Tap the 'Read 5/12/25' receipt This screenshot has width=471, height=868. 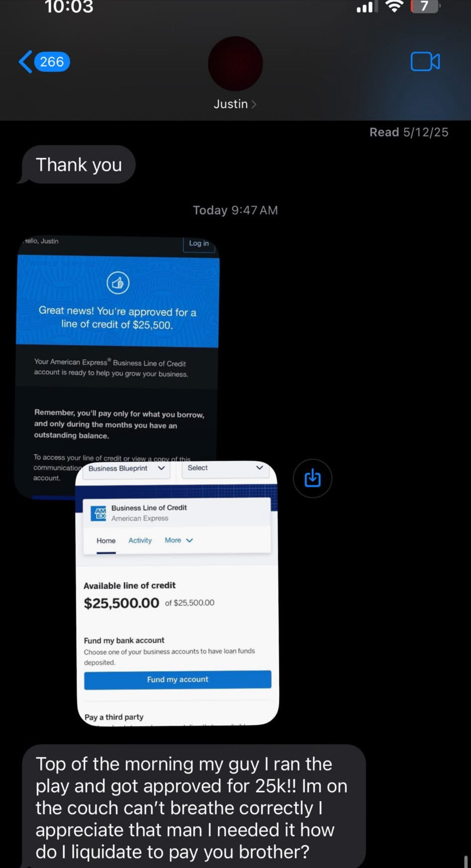pos(409,132)
